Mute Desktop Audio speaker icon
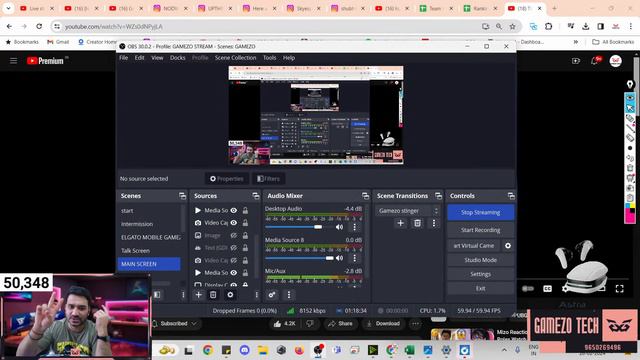The image size is (640, 360). pos(339,227)
